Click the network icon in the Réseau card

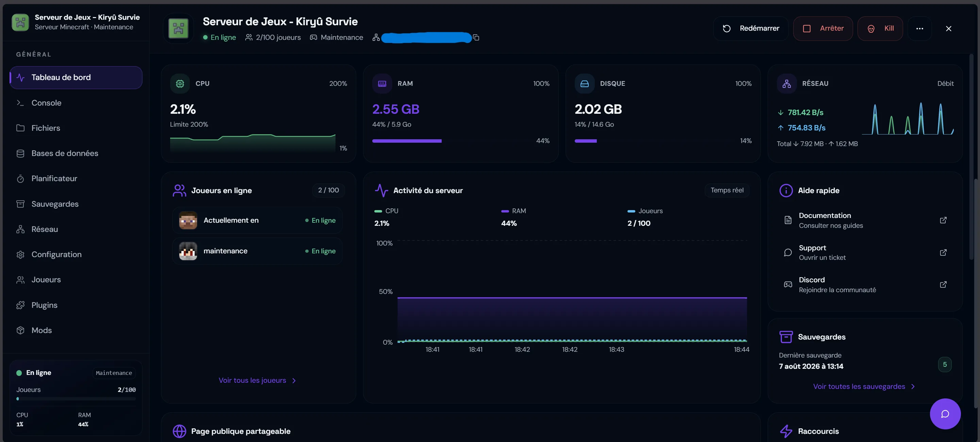click(786, 83)
